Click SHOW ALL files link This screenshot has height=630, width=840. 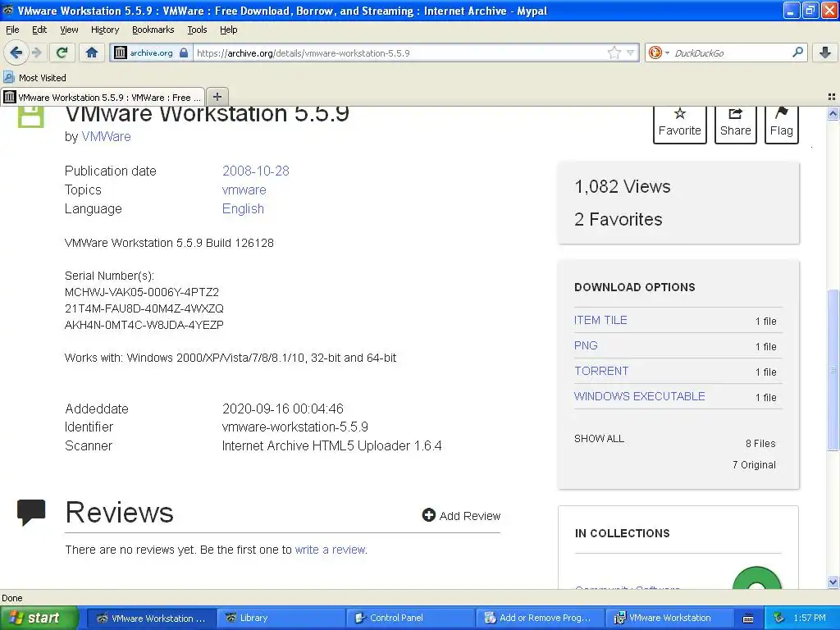(599, 438)
